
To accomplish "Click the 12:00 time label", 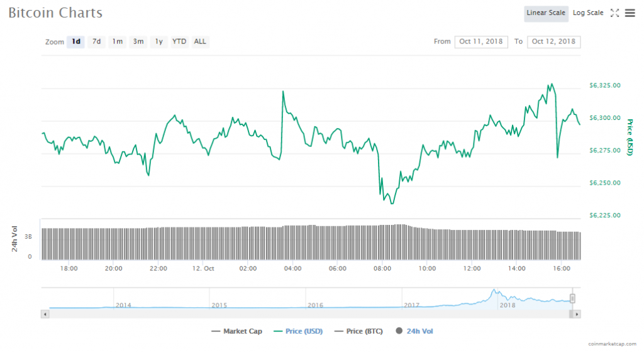I will (472, 269).
